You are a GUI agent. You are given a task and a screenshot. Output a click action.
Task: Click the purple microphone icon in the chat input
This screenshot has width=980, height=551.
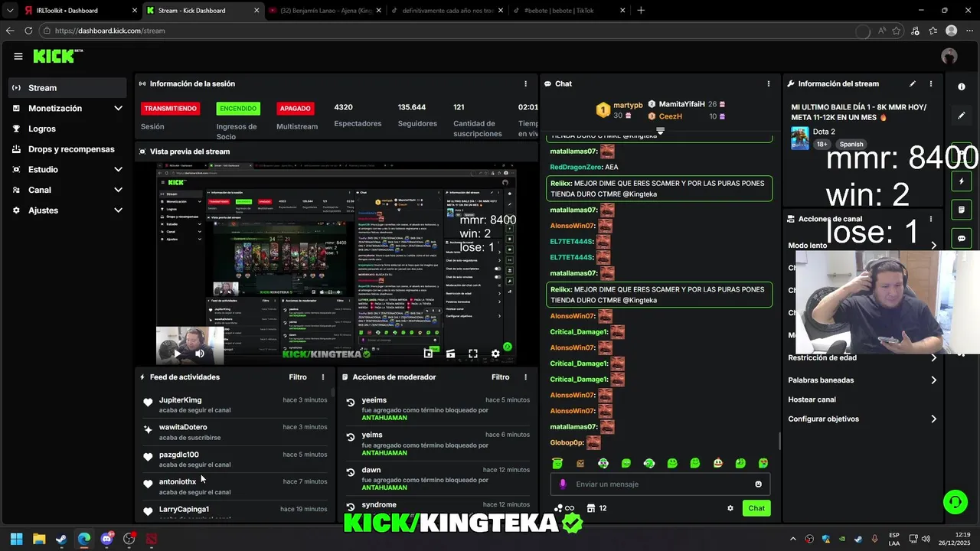click(x=563, y=484)
